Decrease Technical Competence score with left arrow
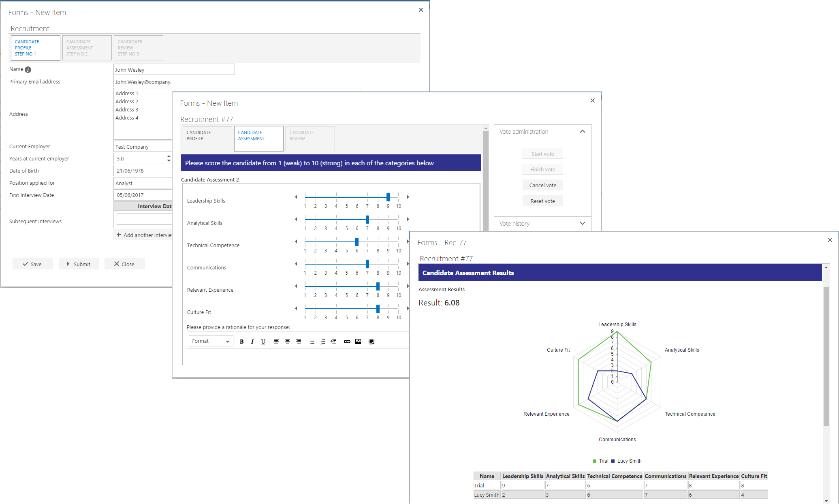 point(296,241)
